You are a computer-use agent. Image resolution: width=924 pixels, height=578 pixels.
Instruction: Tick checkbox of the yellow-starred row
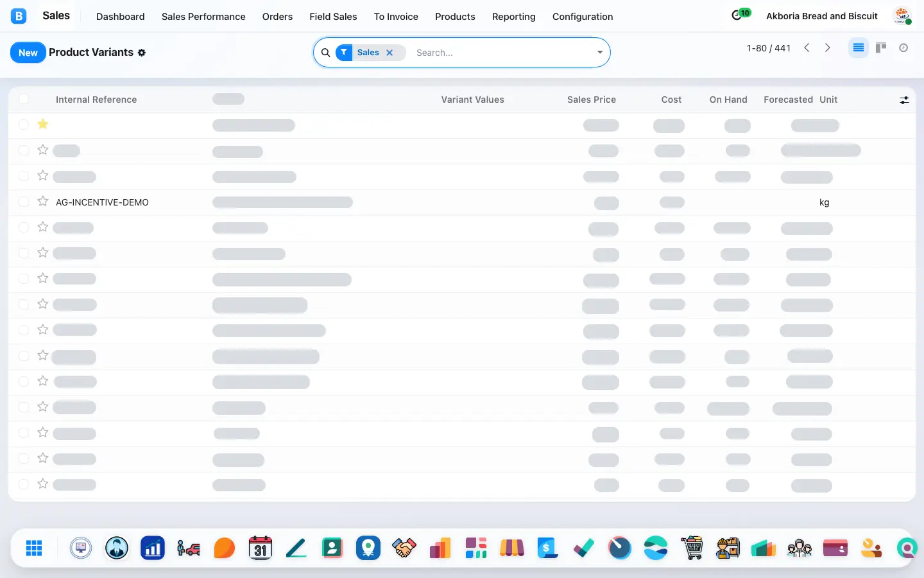[x=24, y=125]
